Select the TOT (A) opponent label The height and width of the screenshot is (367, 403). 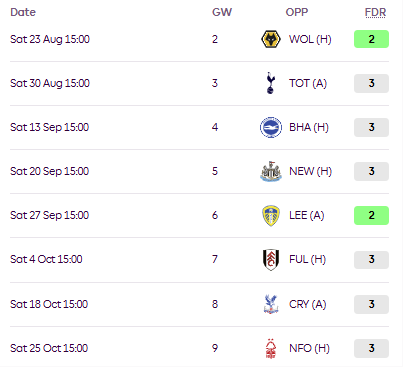pos(308,83)
